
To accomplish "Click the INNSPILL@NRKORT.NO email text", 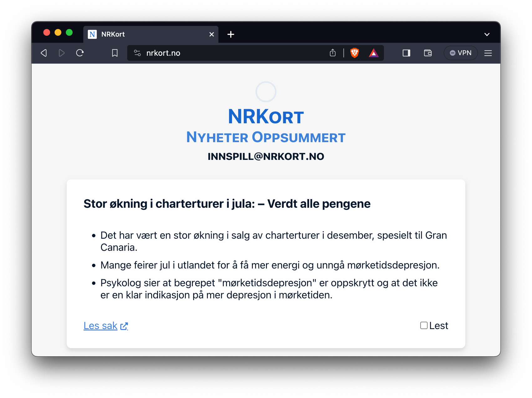I will click(x=266, y=156).
